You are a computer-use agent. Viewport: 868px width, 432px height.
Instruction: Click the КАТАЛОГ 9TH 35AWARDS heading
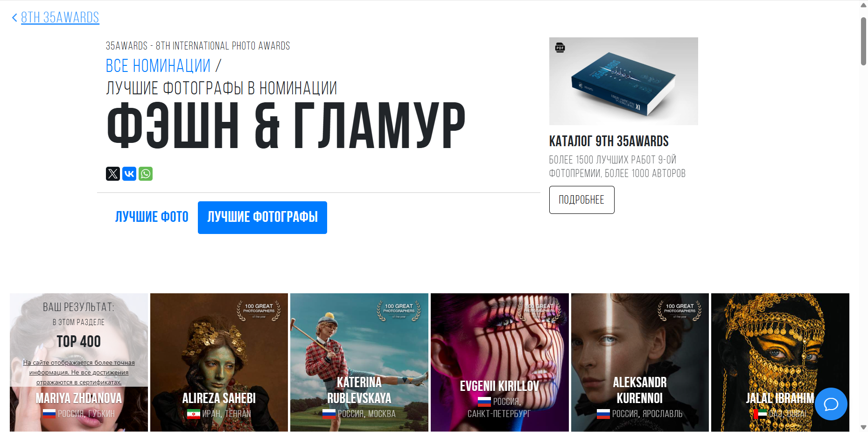click(609, 141)
